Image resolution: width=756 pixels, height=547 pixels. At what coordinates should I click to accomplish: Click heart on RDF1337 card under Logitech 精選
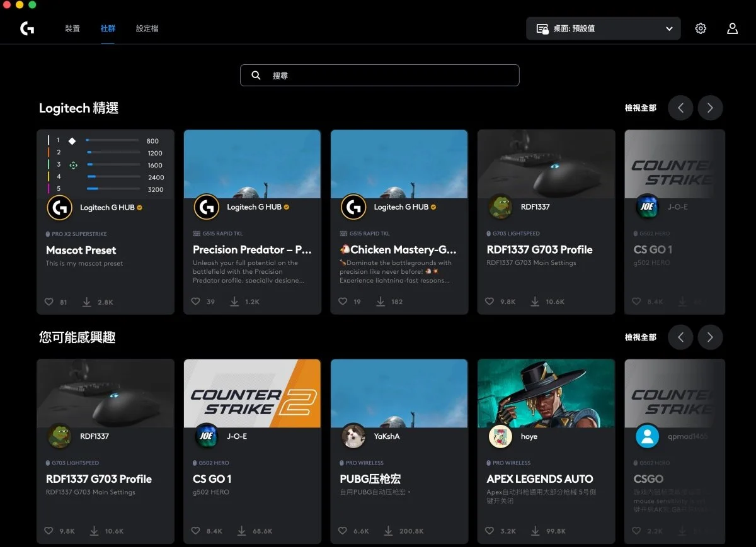tap(490, 302)
